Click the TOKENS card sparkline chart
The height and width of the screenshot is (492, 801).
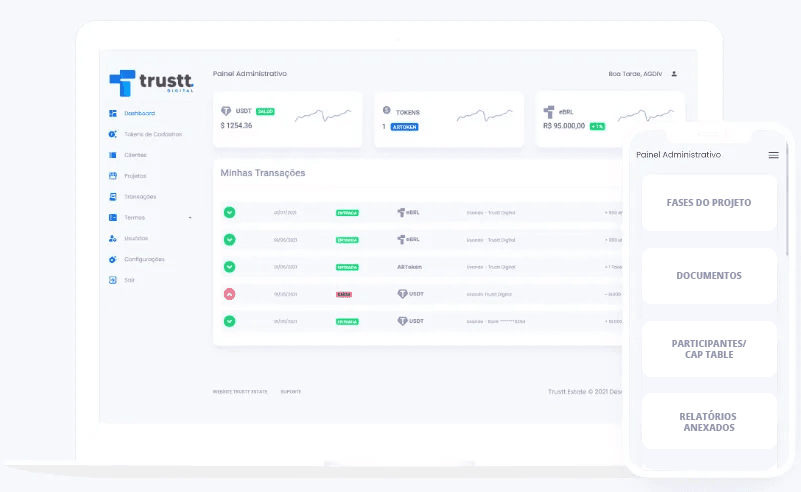[x=484, y=115]
